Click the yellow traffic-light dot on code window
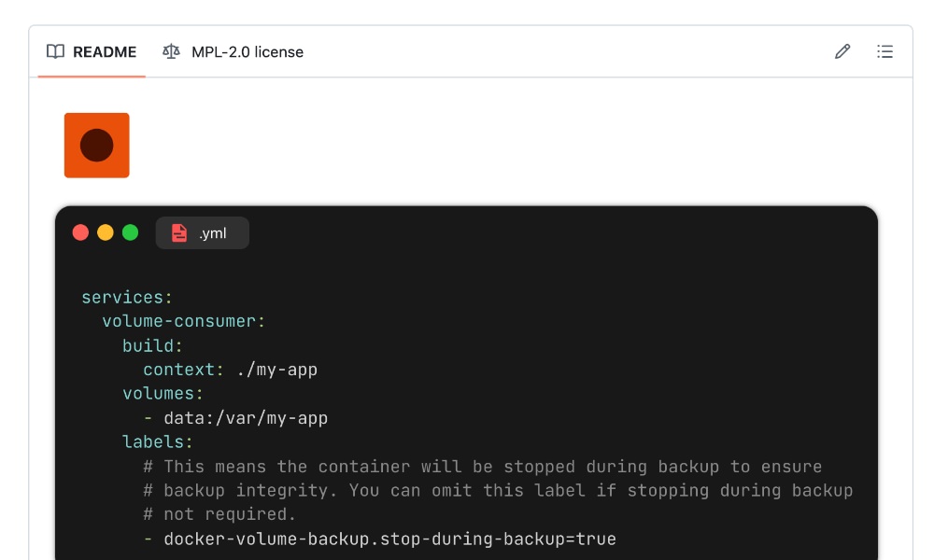Image resolution: width=934 pixels, height=560 pixels. coord(105,232)
